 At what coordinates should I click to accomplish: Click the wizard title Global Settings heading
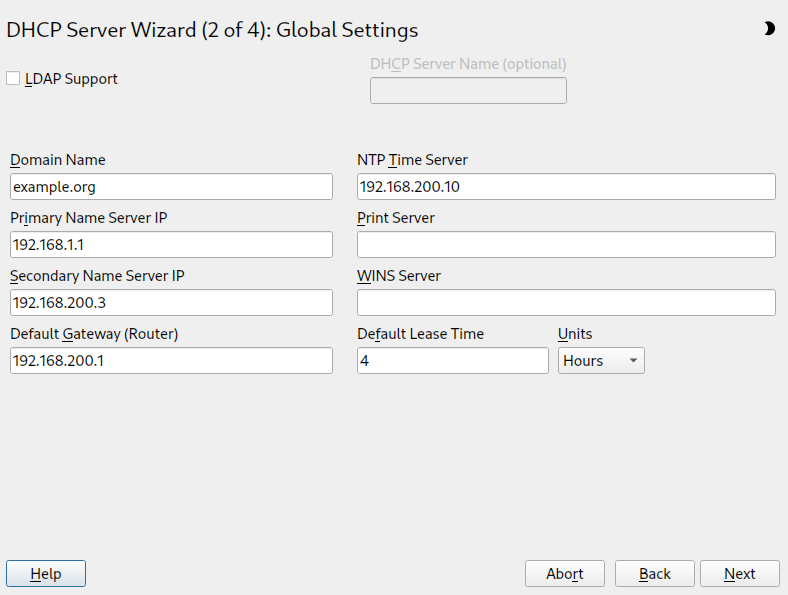(x=212, y=30)
